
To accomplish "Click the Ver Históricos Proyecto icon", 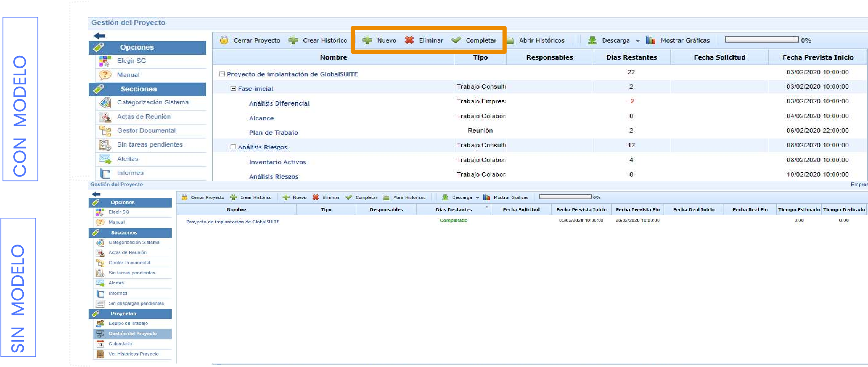I will 100,354.
